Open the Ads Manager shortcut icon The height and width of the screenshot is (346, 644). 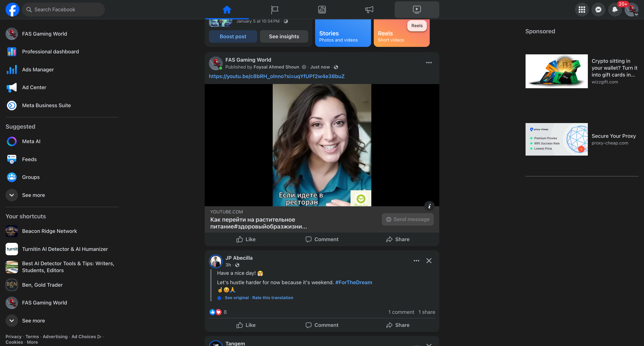12,70
